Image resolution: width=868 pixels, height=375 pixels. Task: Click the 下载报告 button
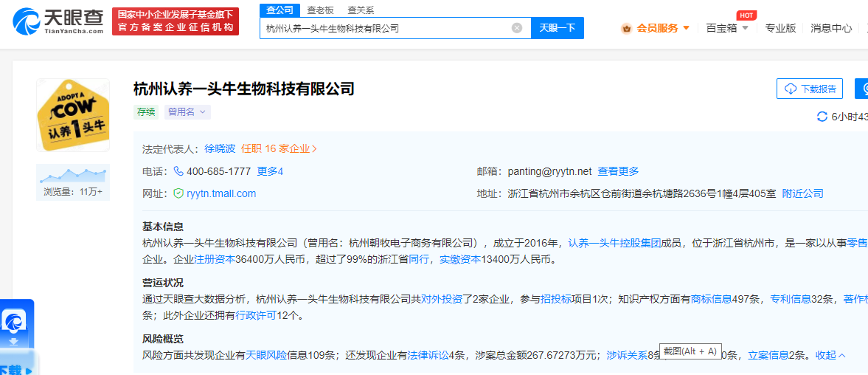tap(810, 89)
